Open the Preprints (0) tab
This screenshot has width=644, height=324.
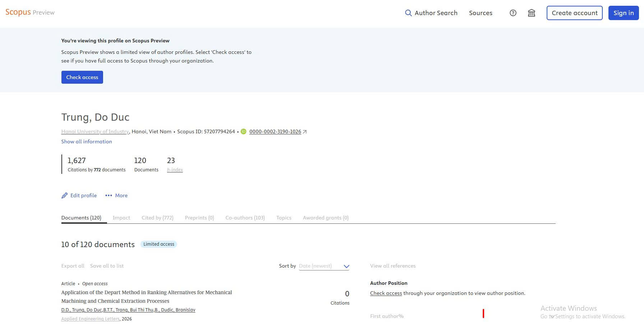[x=199, y=218]
